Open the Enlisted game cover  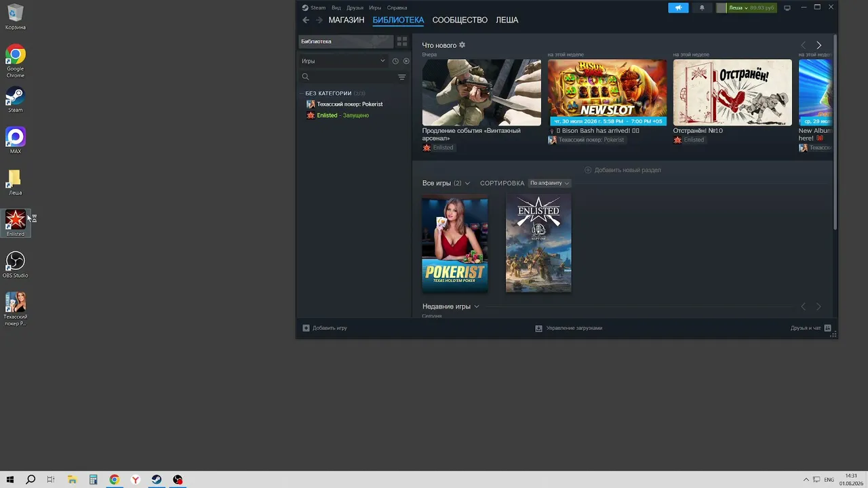[538, 243]
